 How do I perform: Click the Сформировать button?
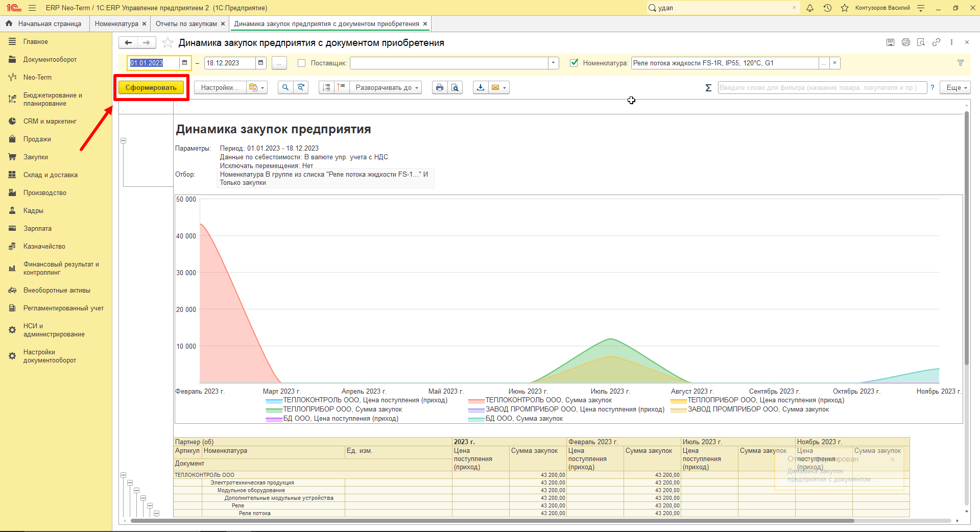point(151,88)
